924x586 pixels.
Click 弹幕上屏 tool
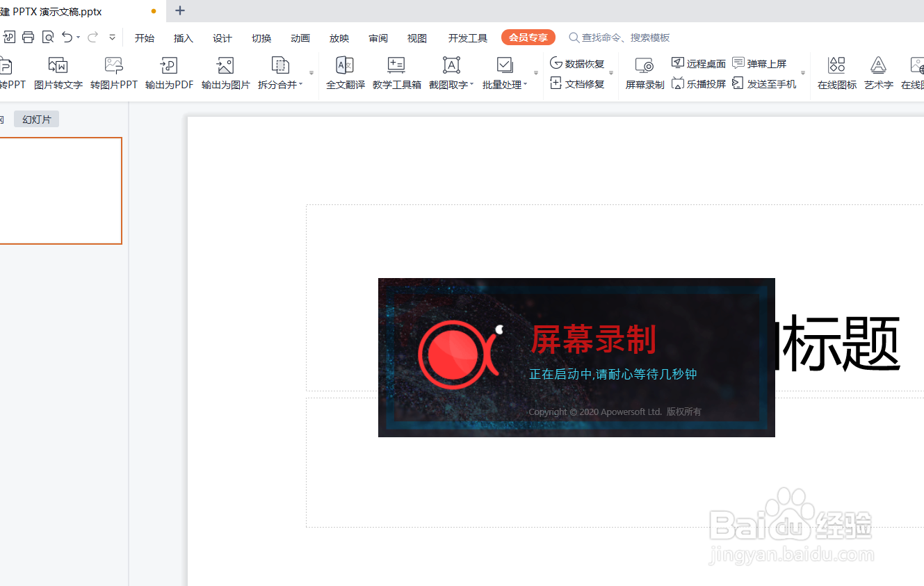click(x=759, y=63)
